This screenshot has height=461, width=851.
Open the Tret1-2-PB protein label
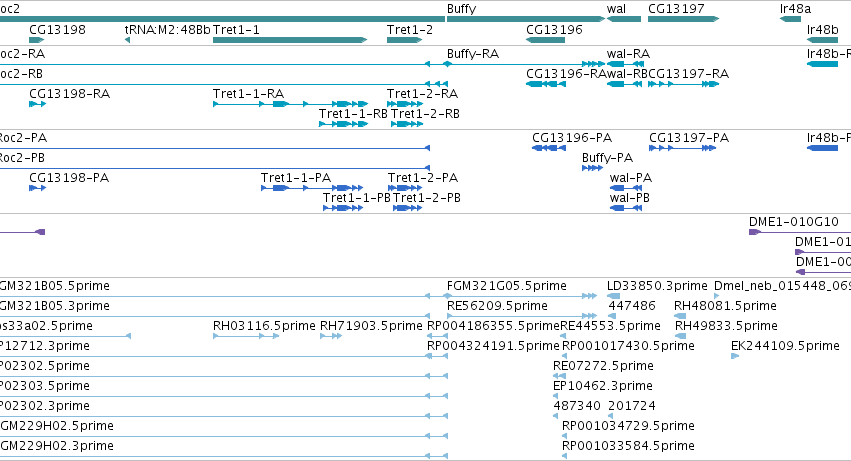coord(427,198)
